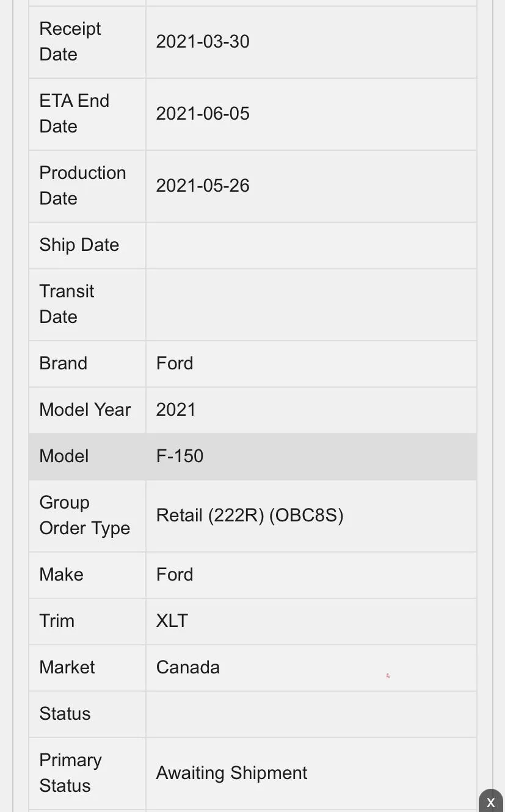Click the Awaiting Shipment status text
The width and height of the screenshot is (505, 812).
pyautogui.click(x=231, y=773)
